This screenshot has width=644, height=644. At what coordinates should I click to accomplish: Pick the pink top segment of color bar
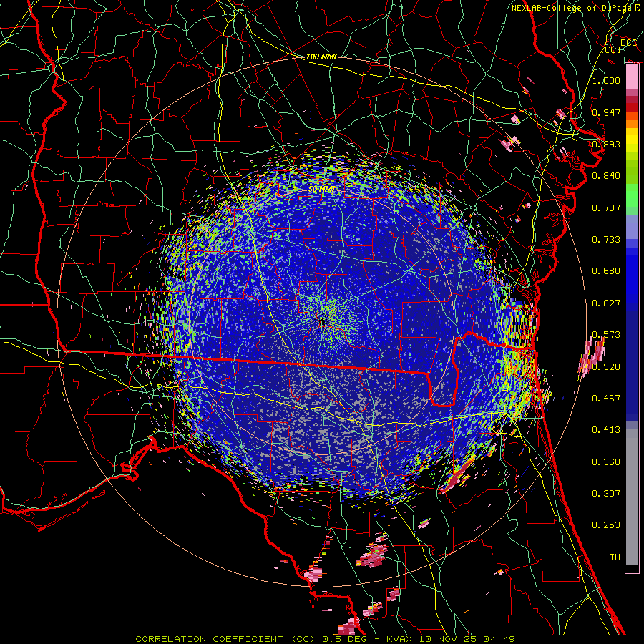(x=632, y=77)
